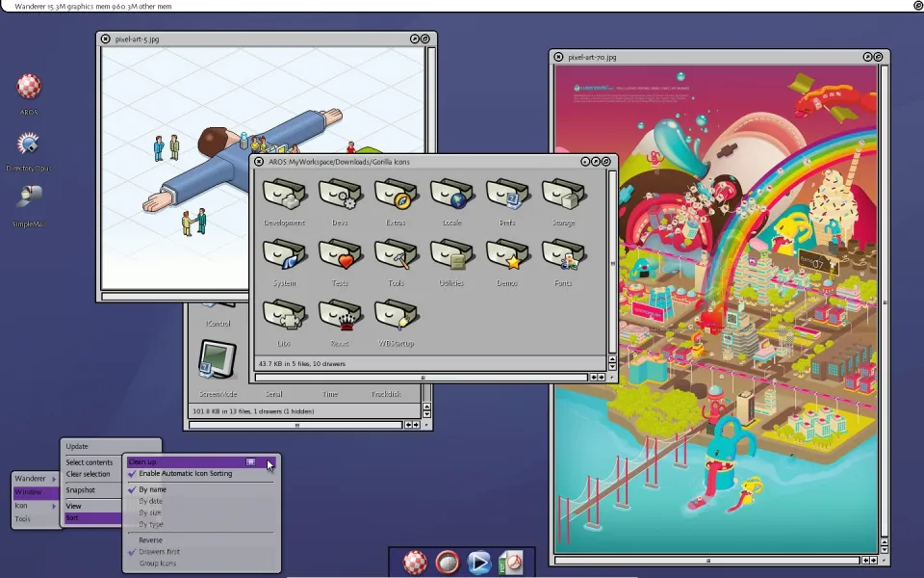Screen dimensions: 924x578
Task: Click the PDF viewer icon in dock
Action: tap(510, 563)
